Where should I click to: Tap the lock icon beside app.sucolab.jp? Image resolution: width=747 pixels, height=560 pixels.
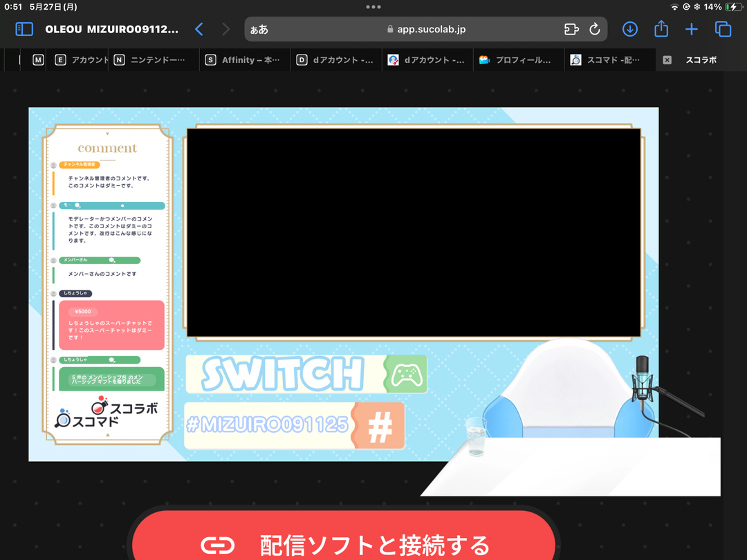(x=390, y=29)
